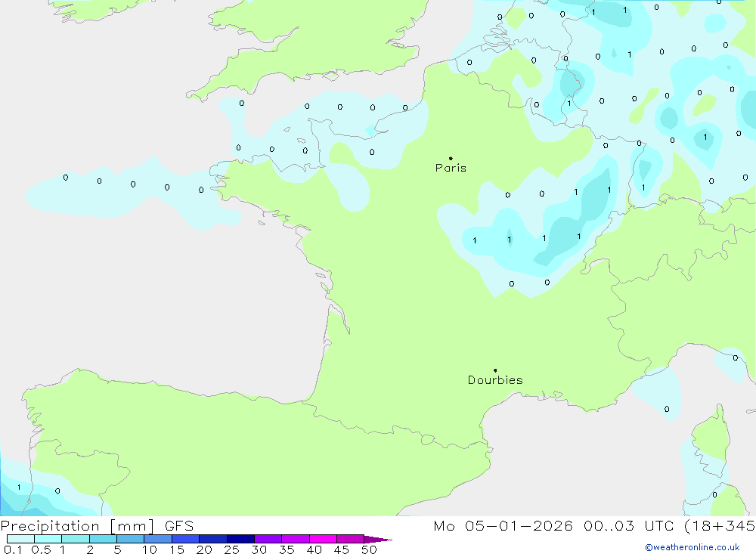Pick the 25–30 mm legend color swatch

(x=240, y=539)
